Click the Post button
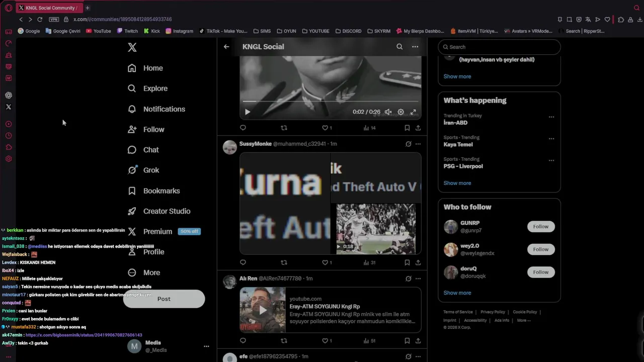The width and height of the screenshot is (644, 362). click(x=164, y=299)
